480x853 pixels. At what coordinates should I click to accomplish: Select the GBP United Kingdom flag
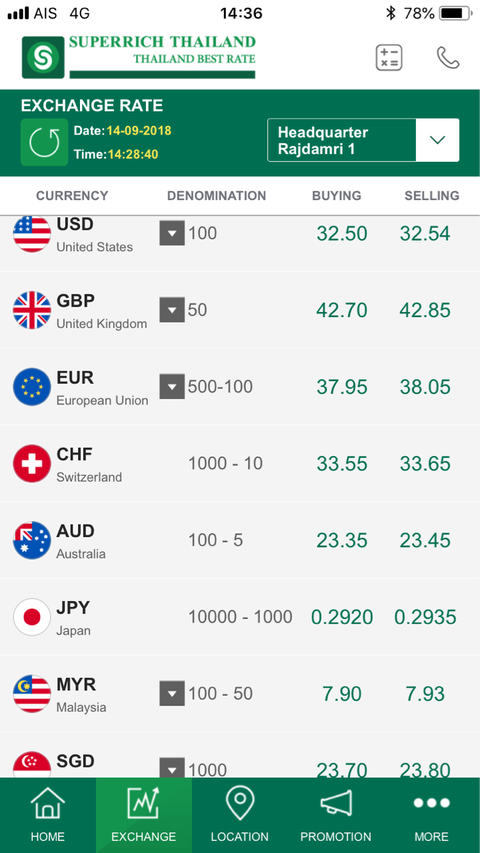point(32,310)
